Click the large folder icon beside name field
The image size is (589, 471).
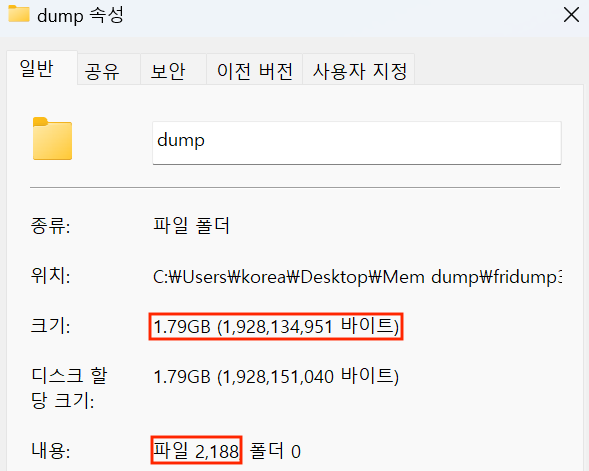tap(52, 139)
